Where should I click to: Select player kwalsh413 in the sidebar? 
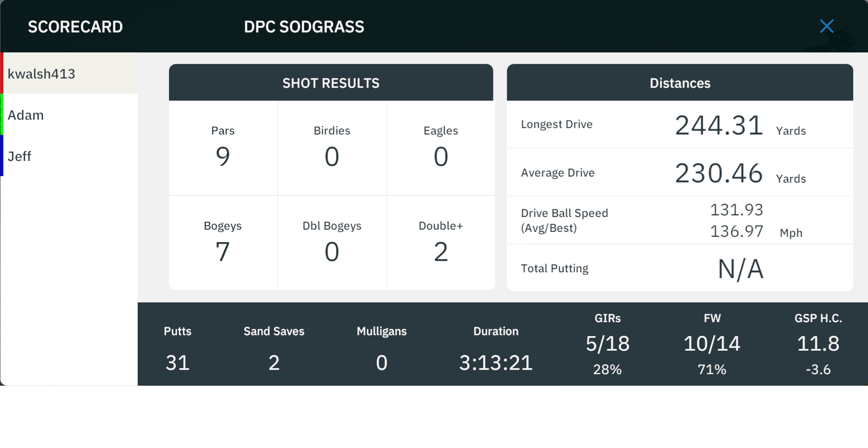point(69,73)
